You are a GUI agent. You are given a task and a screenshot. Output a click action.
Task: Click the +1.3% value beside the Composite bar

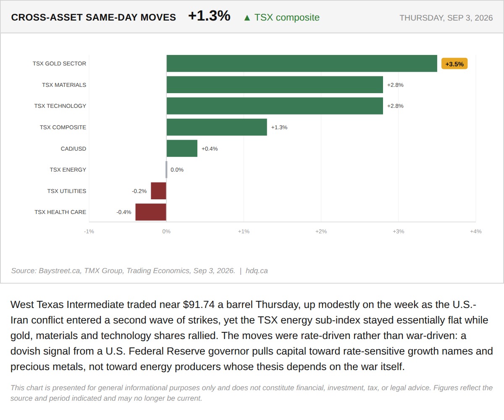pyautogui.click(x=279, y=127)
